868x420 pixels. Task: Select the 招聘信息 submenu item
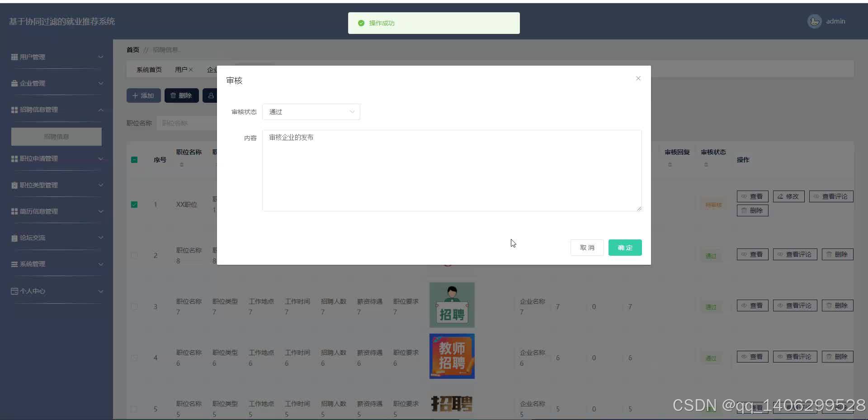57,137
